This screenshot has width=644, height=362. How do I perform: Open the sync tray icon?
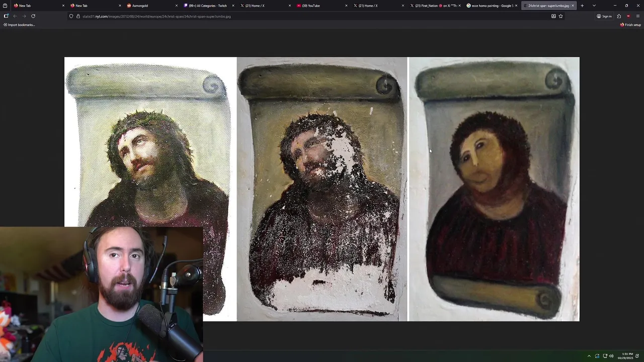(x=597, y=356)
